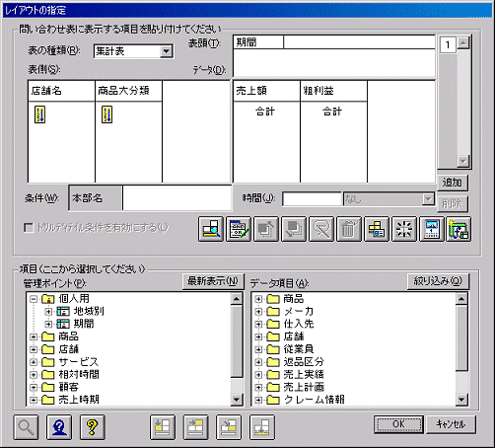Expand the サービス tree node
Viewport: 495px width, 448px height.
(34, 362)
